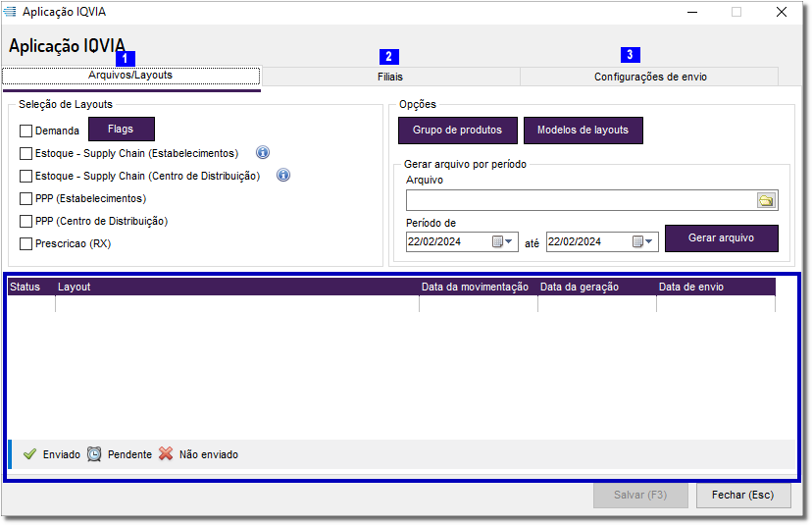812x525 pixels.
Task: Click Data da geração column header
Action: coord(596,287)
